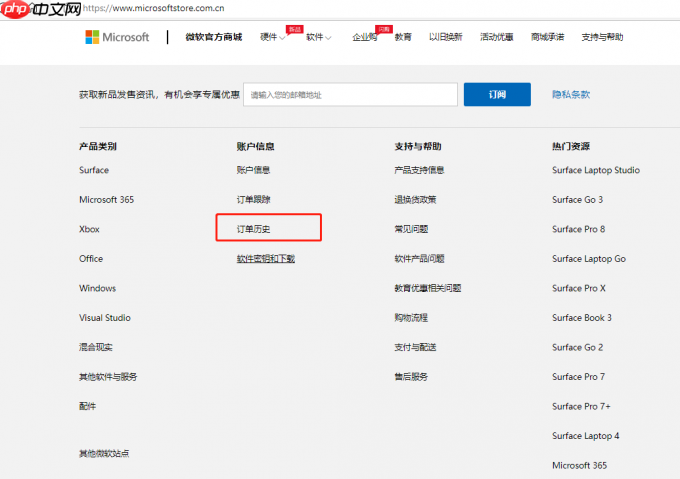Open the 软件密钥和下载 link
Image resolution: width=680 pixels, height=479 pixels.
(265, 259)
